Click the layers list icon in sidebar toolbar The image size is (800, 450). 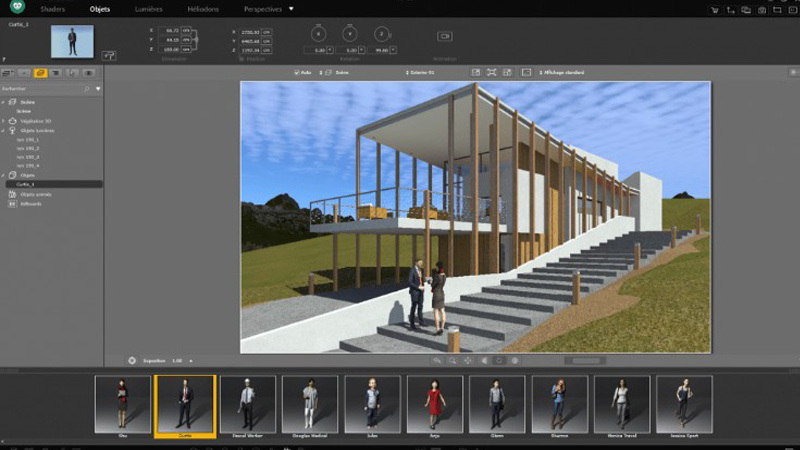point(8,73)
